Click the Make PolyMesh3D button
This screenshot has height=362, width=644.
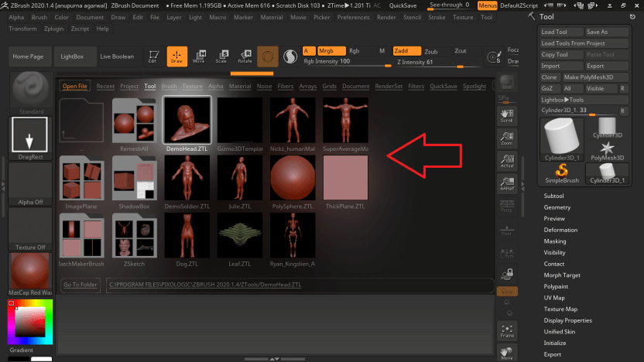[595, 77]
